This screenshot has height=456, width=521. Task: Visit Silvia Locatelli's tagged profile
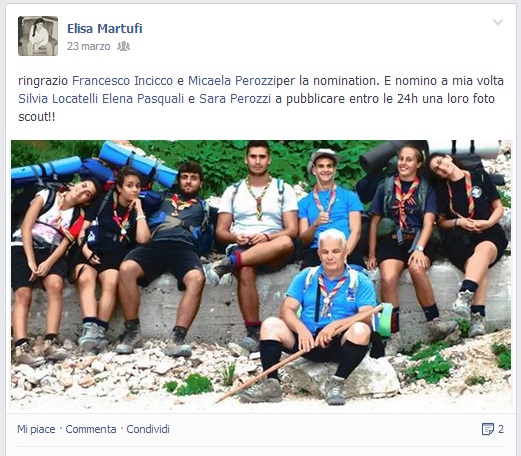point(58,99)
